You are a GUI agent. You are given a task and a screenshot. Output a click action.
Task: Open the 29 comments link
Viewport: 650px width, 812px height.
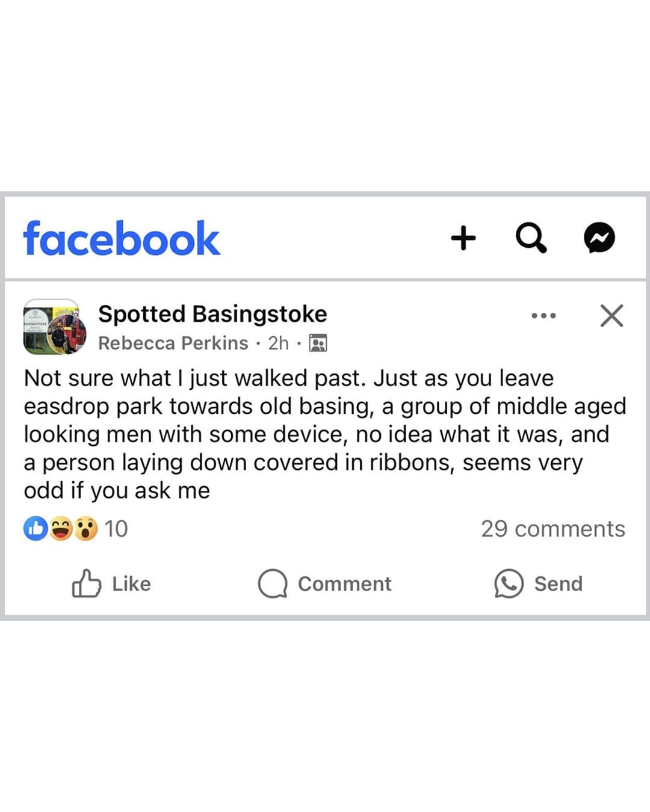pyautogui.click(x=552, y=529)
